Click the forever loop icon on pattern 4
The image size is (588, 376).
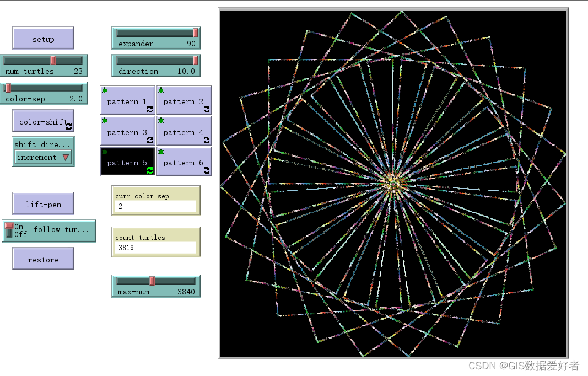click(x=207, y=140)
